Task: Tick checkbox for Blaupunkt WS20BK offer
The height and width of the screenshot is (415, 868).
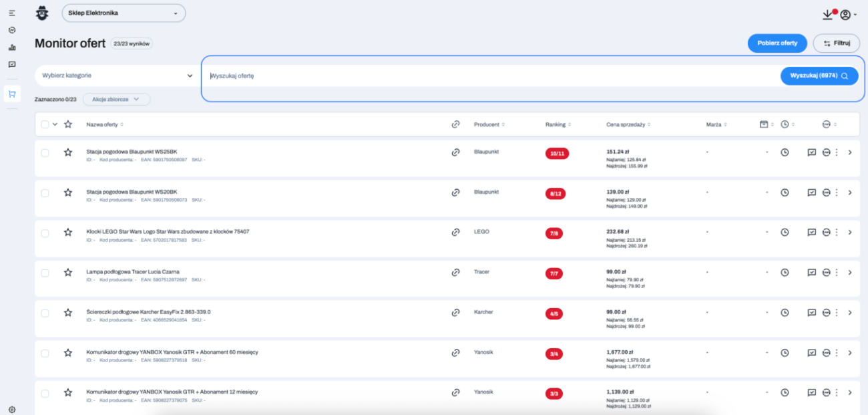Action: click(x=45, y=192)
